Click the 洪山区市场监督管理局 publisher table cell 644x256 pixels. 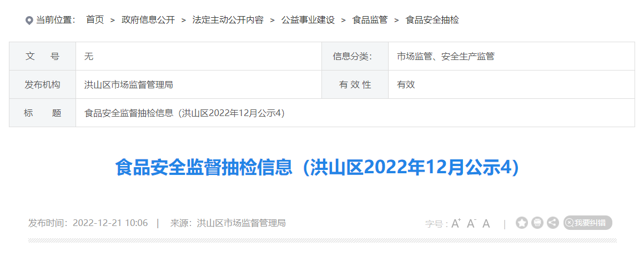(x=199, y=84)
